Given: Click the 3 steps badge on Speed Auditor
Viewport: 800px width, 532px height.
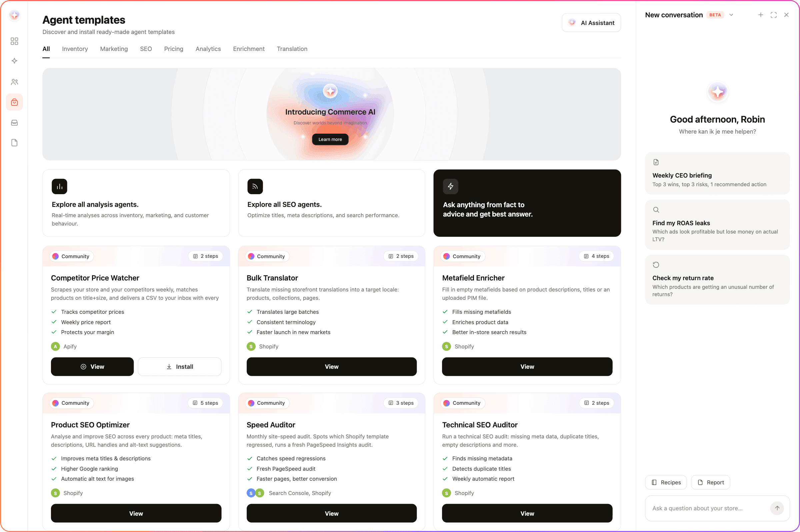Looking at the screenshot, I should [401, 403].
